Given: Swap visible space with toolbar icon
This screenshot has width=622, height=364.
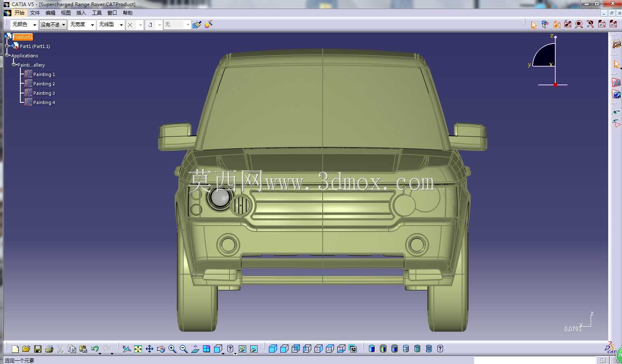Looking at the screenshot, I should point(254,349).
